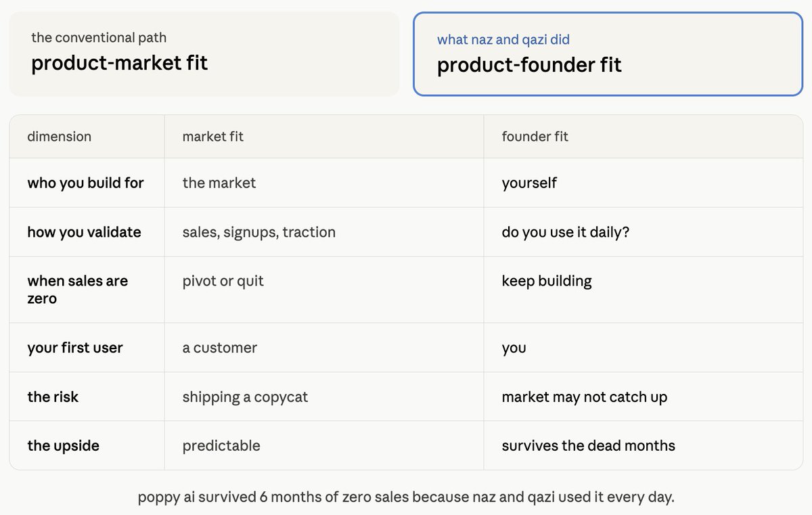
Task: Click the poppy ai footer caption
Action: click(406, 497)
